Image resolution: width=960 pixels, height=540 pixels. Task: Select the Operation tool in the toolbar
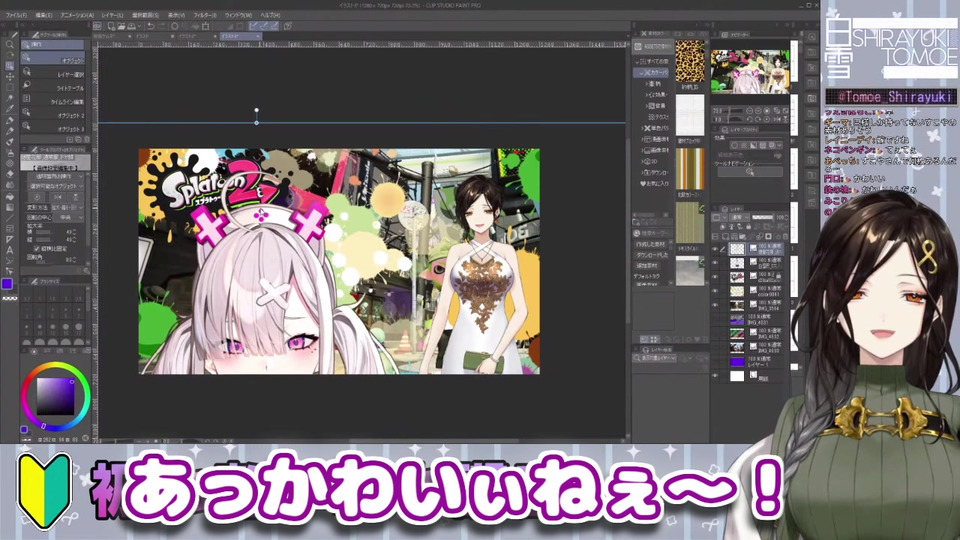(10, 66)
